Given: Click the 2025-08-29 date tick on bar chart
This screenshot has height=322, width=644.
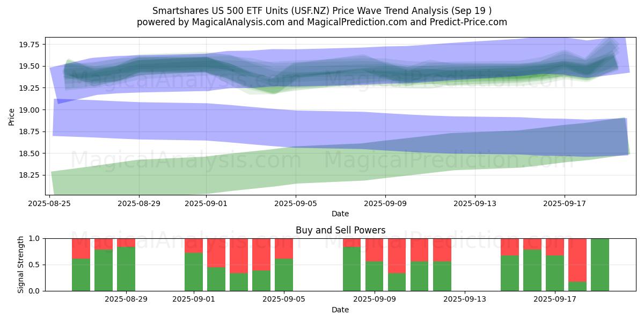Looking at the screenshot, I should point(126,299).
